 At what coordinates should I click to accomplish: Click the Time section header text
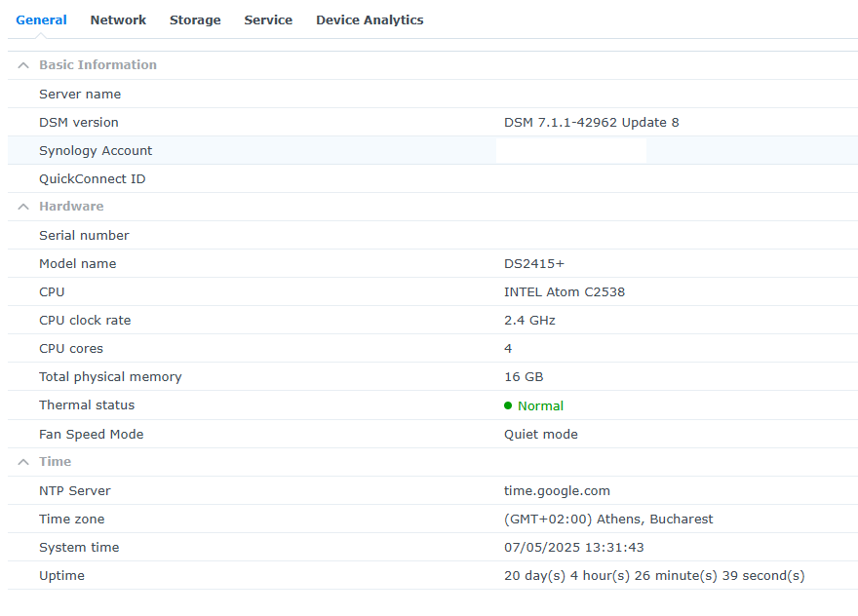coord(55,462)
